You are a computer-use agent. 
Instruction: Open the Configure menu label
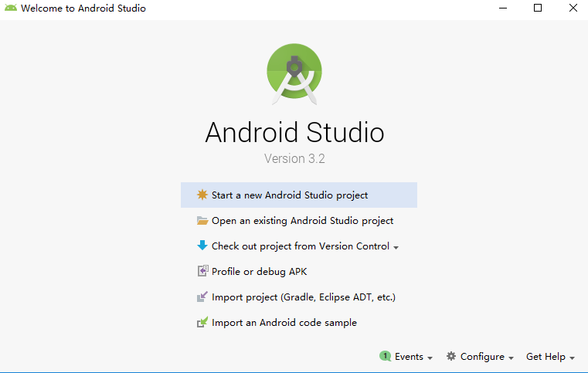[482, 357]
